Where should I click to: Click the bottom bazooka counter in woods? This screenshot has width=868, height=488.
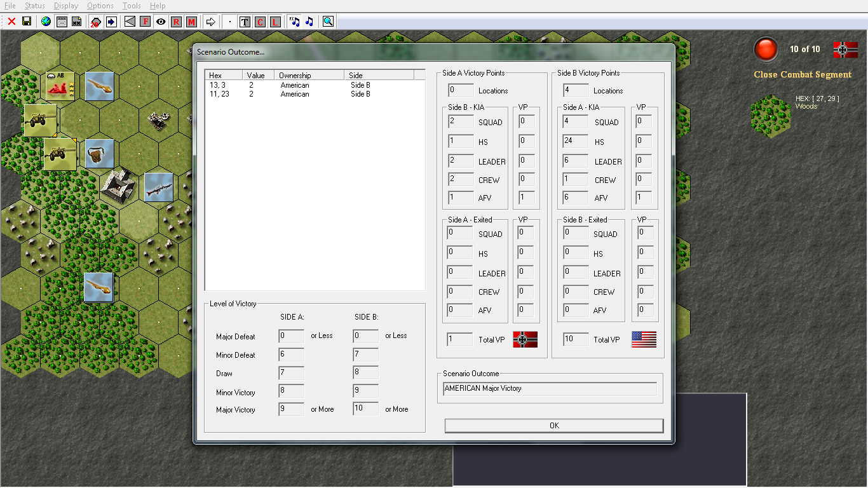pos(99,287)
